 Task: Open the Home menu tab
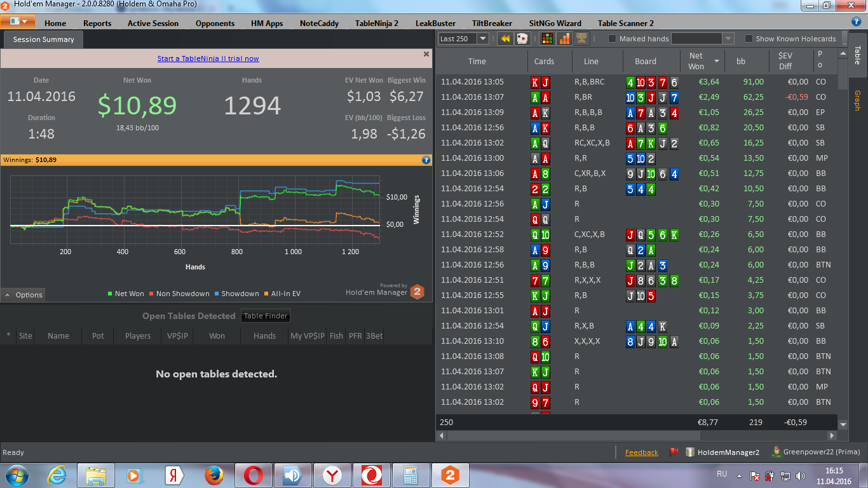pos(55,24)
